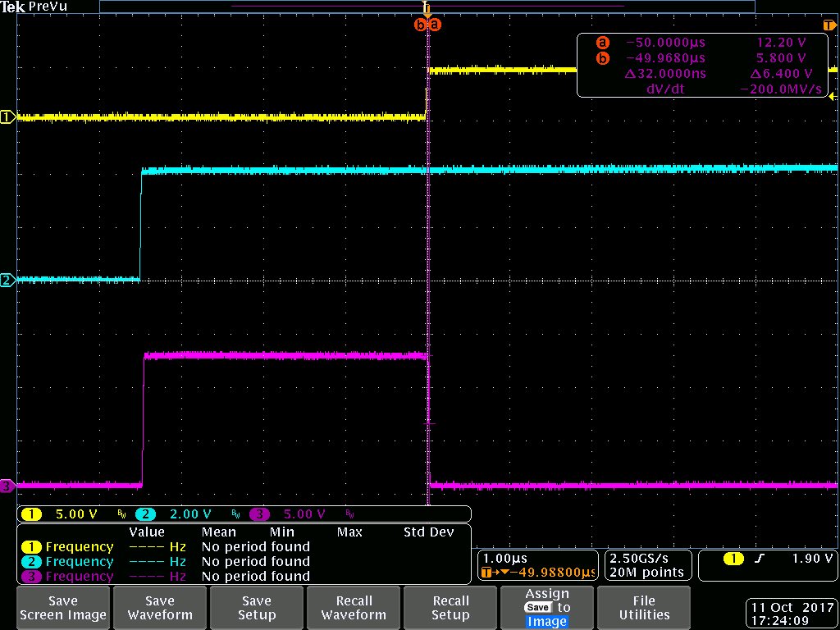Click the Save Screen Image button
840x630 pixels.
point(63,607)
